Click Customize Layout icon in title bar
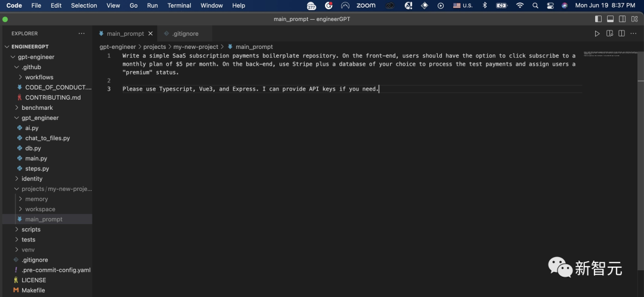This screenshot has height=297, width=644. pos(634,19)
